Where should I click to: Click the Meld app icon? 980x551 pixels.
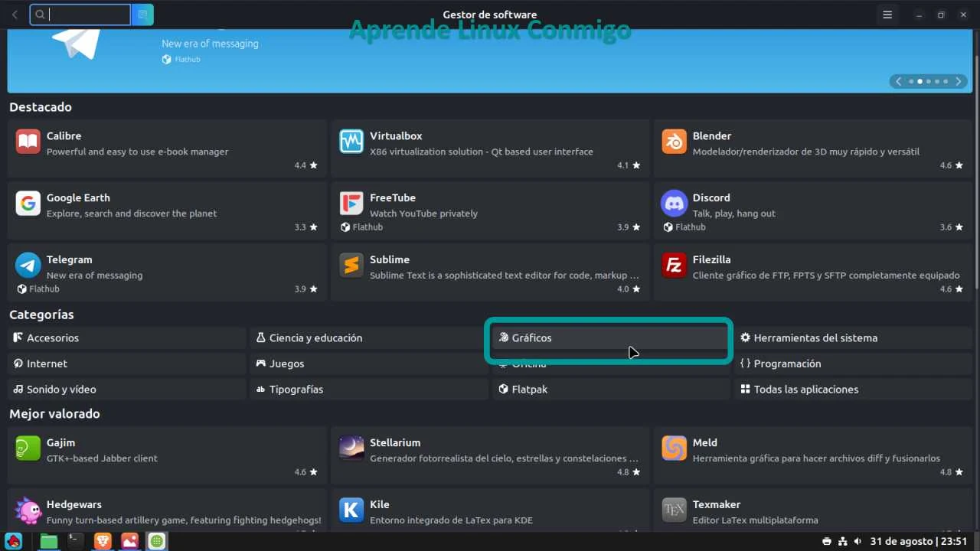(x=675, y=448)
